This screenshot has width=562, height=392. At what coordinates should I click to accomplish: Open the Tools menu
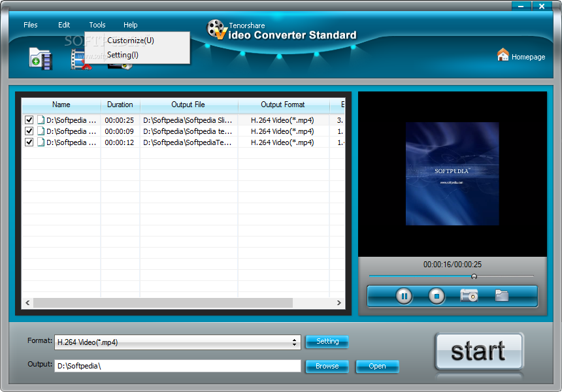(x=97, y=25)
